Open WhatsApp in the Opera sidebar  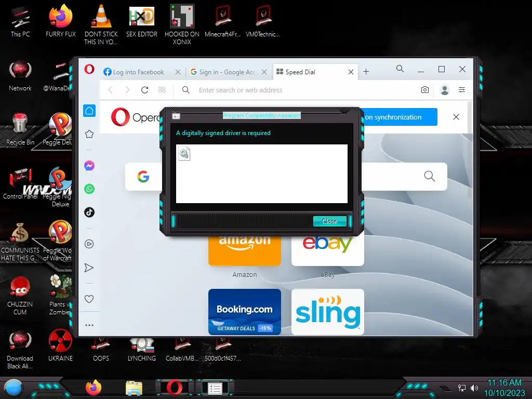click(x=89, y=189)
